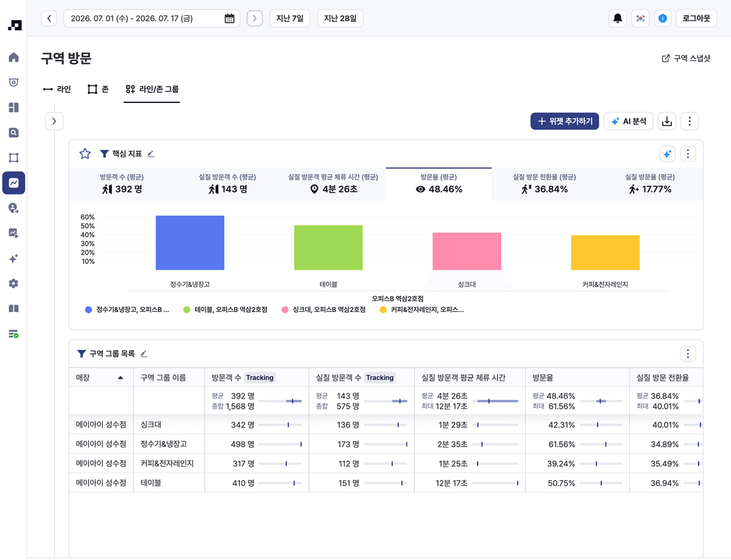Click the home icon in sidebar
The width and height of the screenshot is (731, 560).
(13, 57)
